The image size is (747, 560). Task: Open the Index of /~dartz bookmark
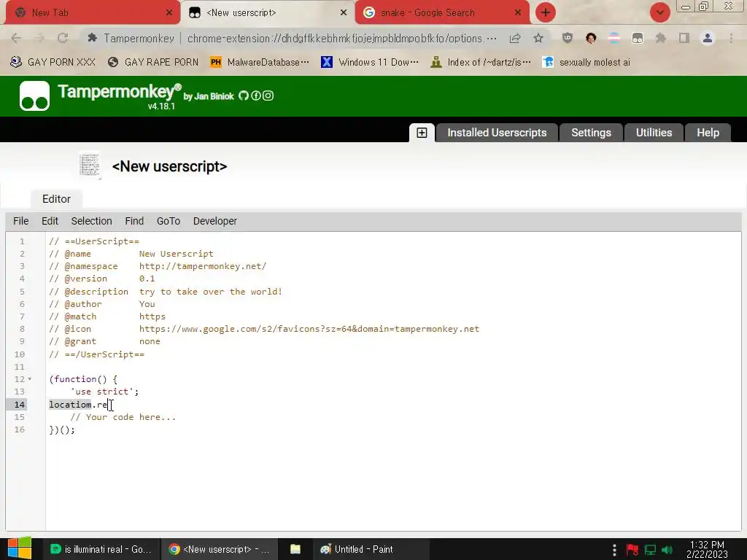click(x=480, y=63)
